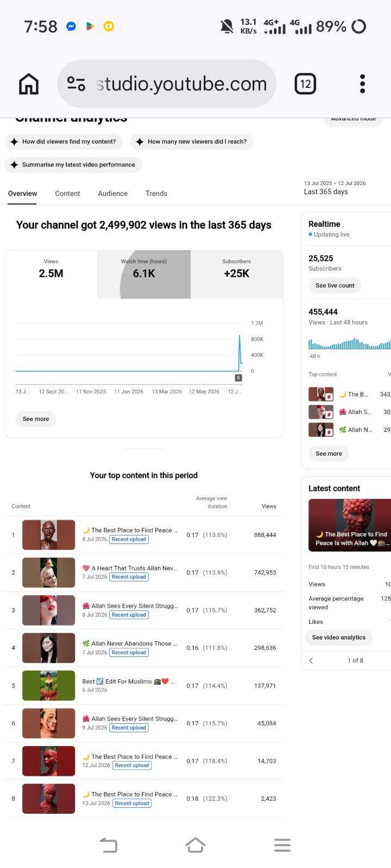391x868 pixels.
Task: Click the Views column header
Action: pyautogui.click(x=269, y=506)
